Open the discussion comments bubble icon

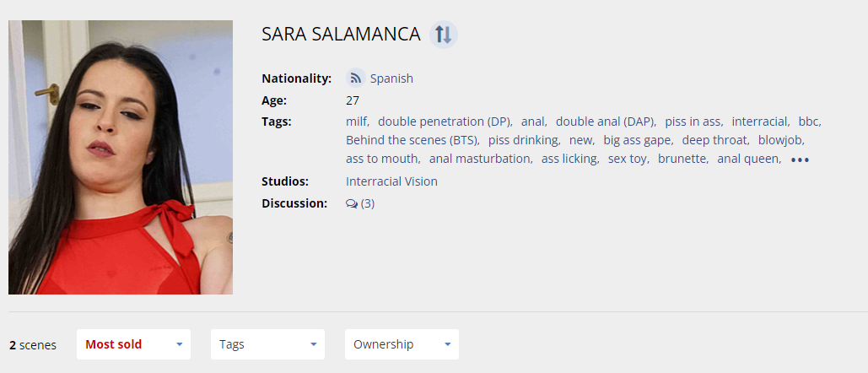(352, 203)
